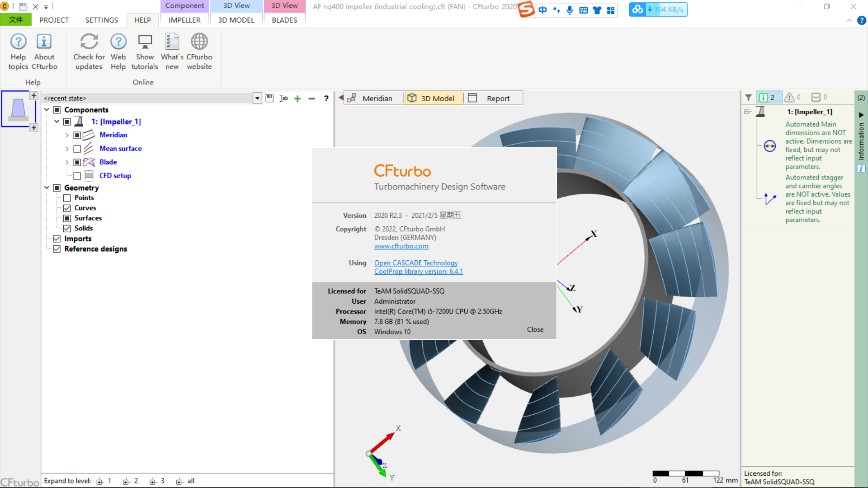Rename state with Tab icon
Screen dimensions: 868x488
[x=283, y=98]
